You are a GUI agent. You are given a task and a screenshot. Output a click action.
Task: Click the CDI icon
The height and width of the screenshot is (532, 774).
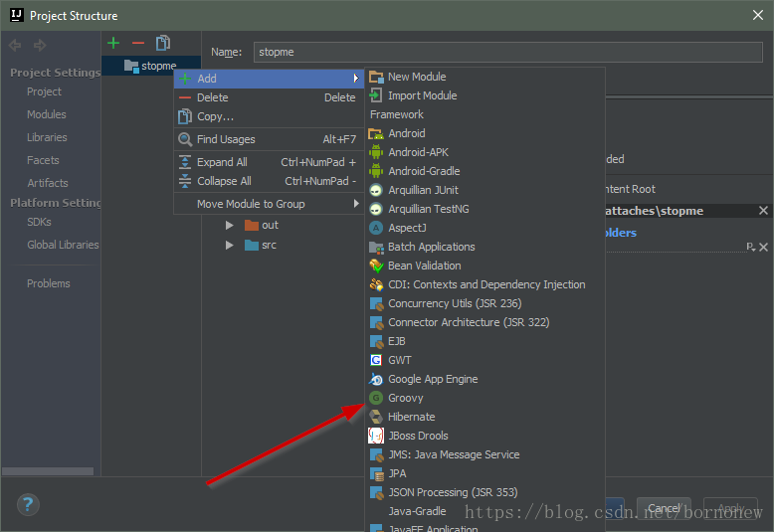[376, 284]
